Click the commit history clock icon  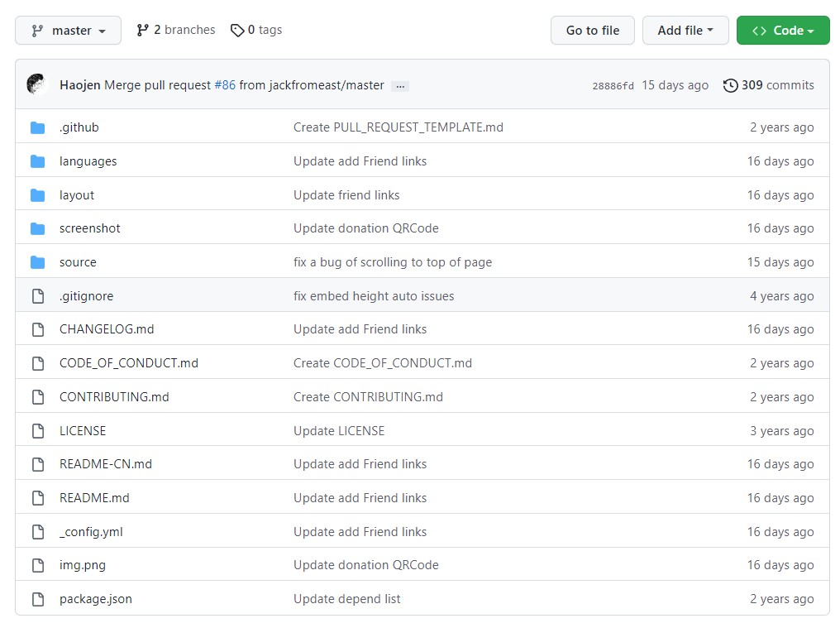tap(730, 85)
